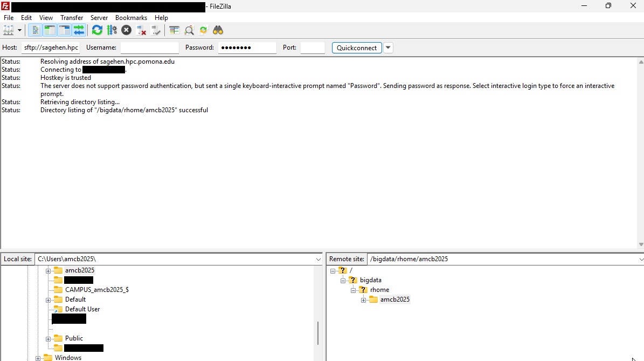Screen dimensions: 644x361
Task: Select the Default User folder
Action: tap(82, 309)
